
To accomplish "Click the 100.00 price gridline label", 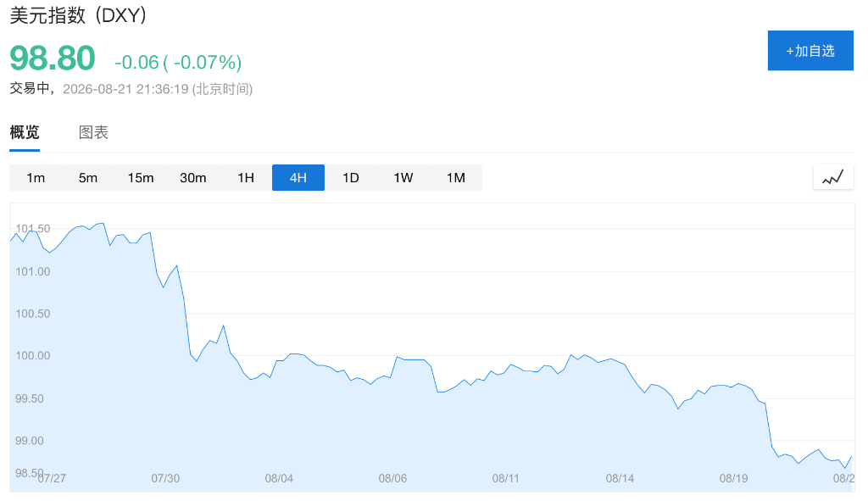I will [33, 356].
